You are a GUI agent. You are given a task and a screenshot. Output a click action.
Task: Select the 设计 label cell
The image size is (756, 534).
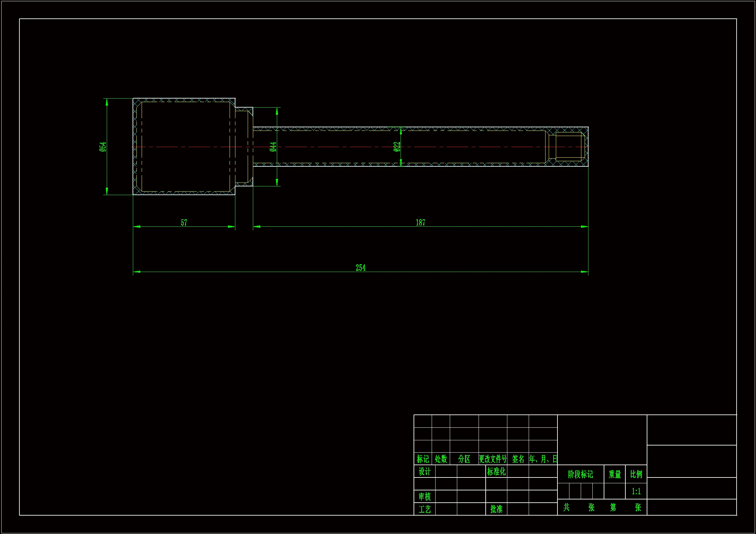pyautogui.click(x=425, y=471)
